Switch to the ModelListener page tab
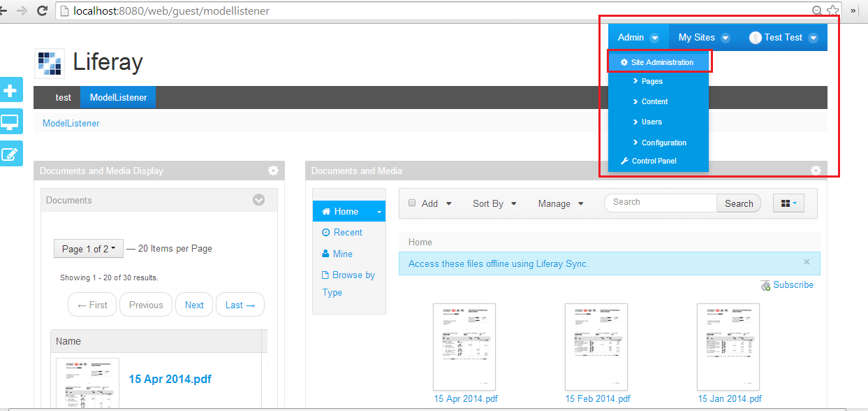868x411 pixels. pyautogui.click(x=118, y=97)
